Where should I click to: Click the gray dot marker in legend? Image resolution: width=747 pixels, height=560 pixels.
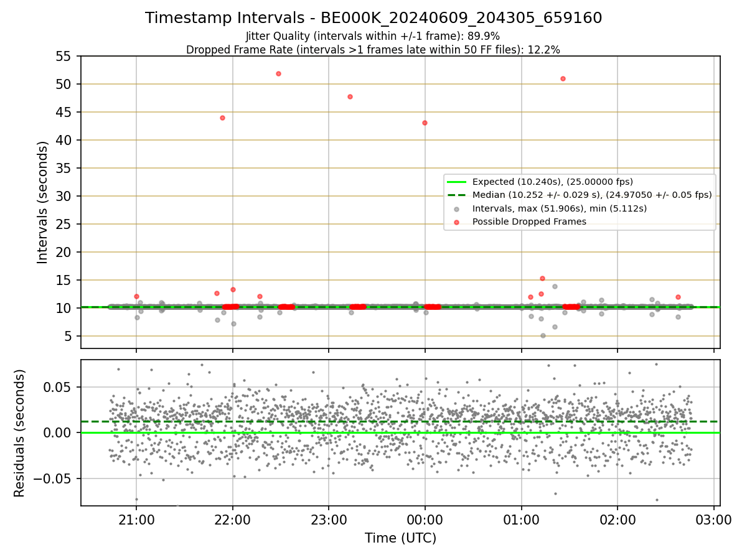pyautogui.click(x=456, y=208)
